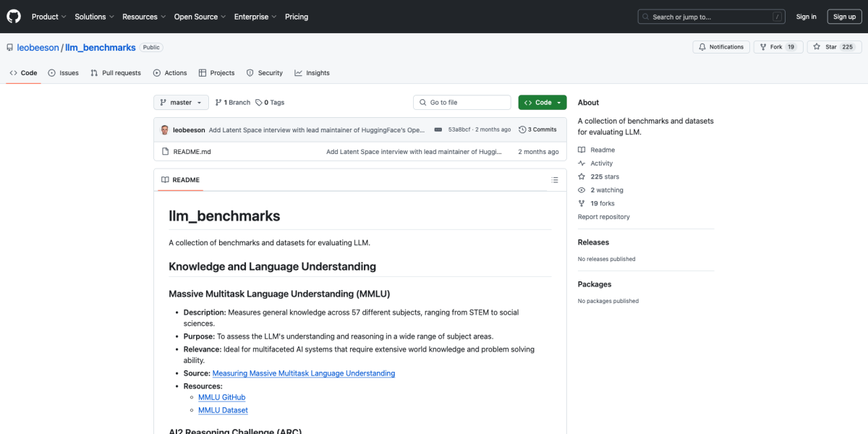Open the MMLU GitHub link

(x=221, y=397)
